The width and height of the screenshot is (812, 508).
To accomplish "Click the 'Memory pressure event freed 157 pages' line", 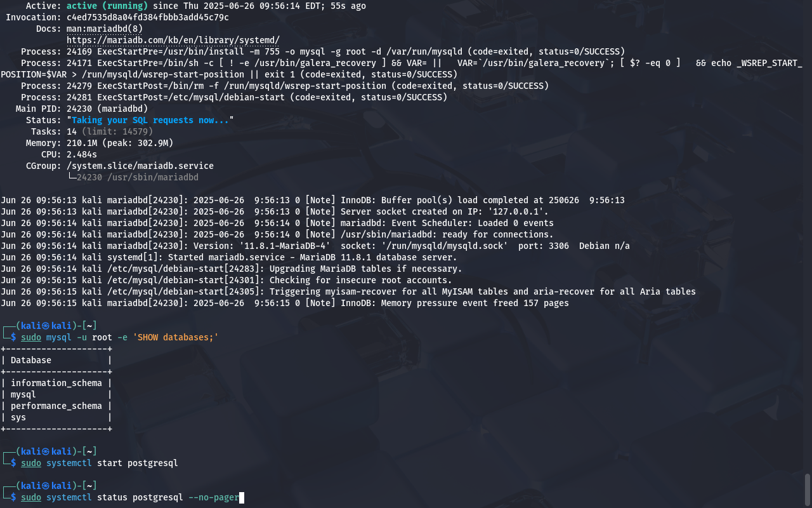I will (285, 303).
